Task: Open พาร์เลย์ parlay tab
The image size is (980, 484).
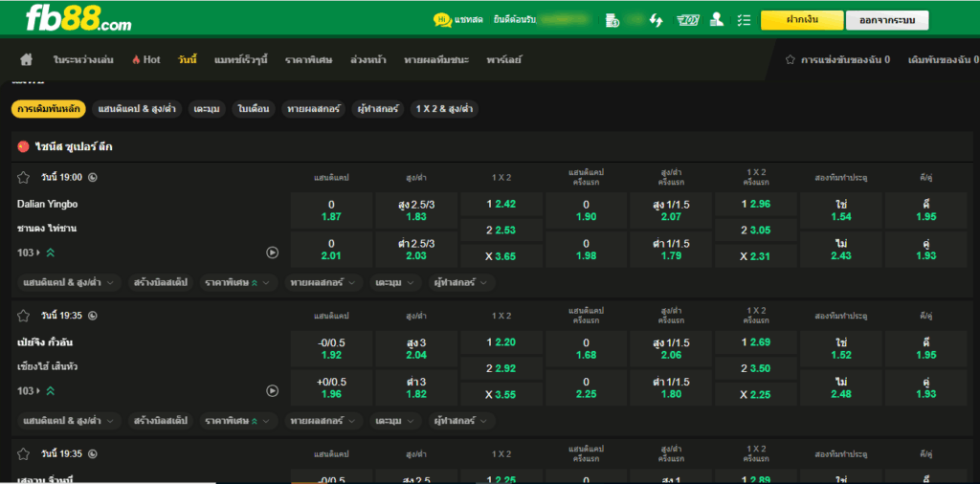Action: pyautogui.click(x=503, y=60)
